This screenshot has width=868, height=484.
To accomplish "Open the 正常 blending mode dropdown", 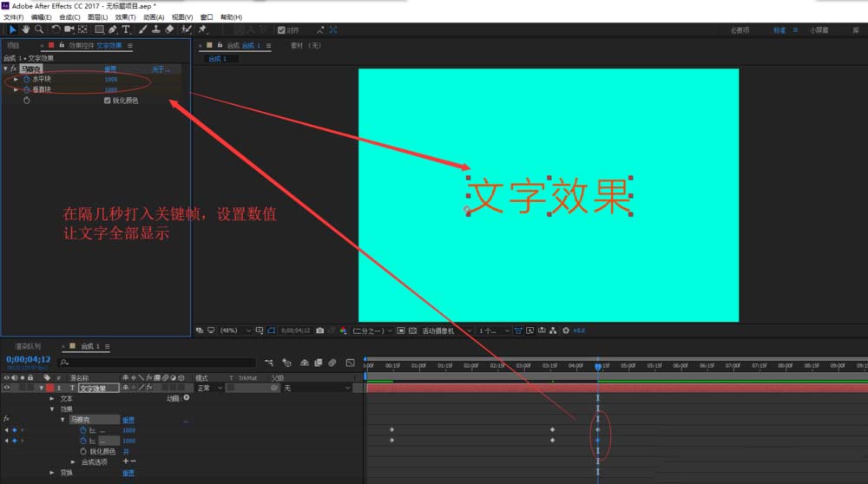I will click(208, 389).
